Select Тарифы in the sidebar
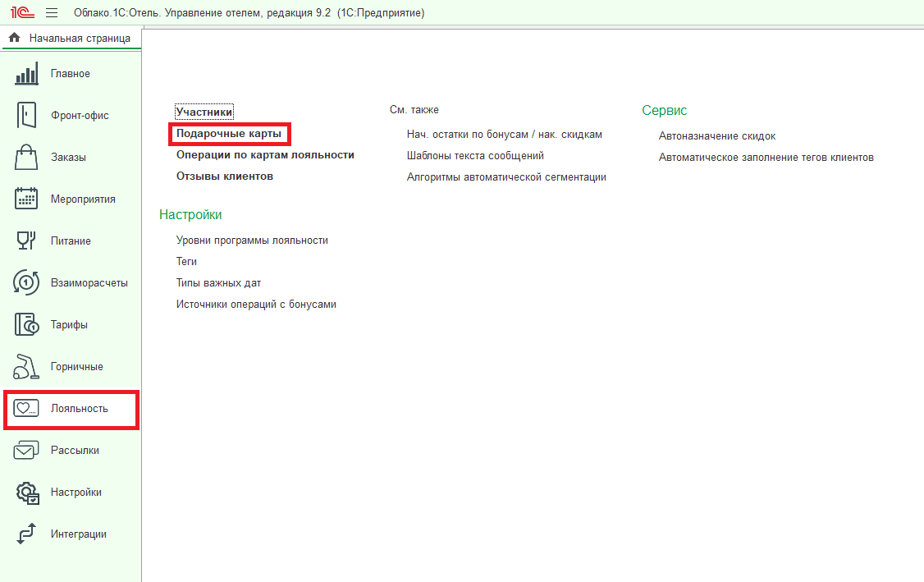The height and width of the screenshot is (582, 924). tap(69, 325)
